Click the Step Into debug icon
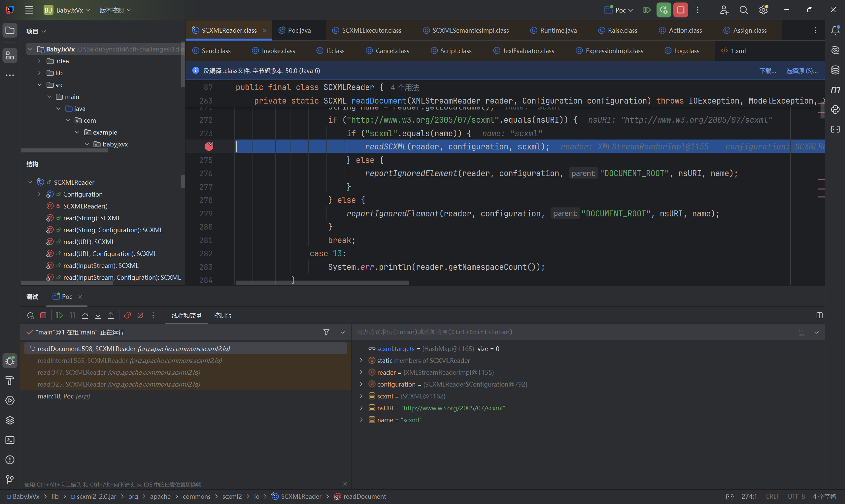 tap(98, 316)
